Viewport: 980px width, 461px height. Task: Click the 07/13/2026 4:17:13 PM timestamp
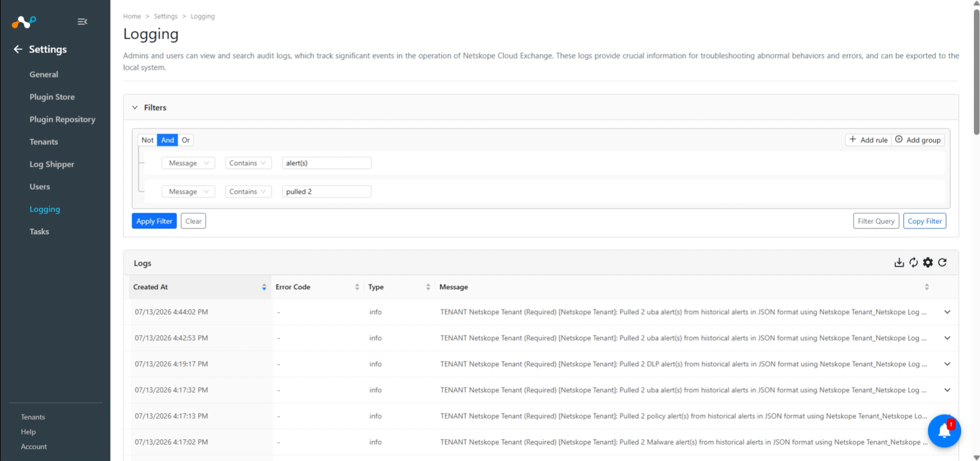point(171,416)
